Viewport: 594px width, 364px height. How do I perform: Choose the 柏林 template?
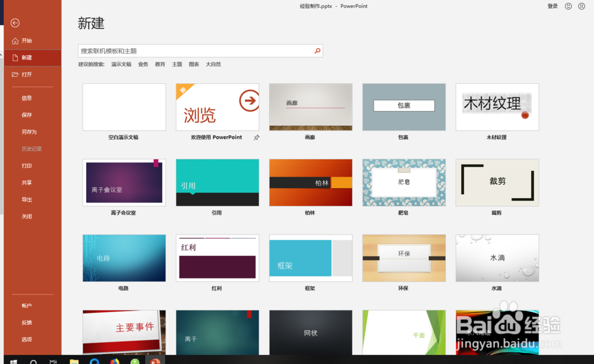(x=311, y=182)
